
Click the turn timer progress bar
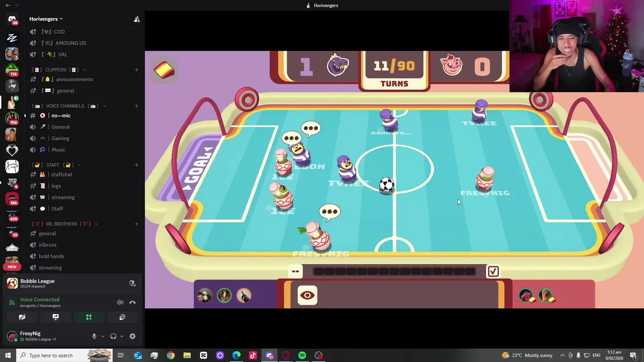coord(394,271)
